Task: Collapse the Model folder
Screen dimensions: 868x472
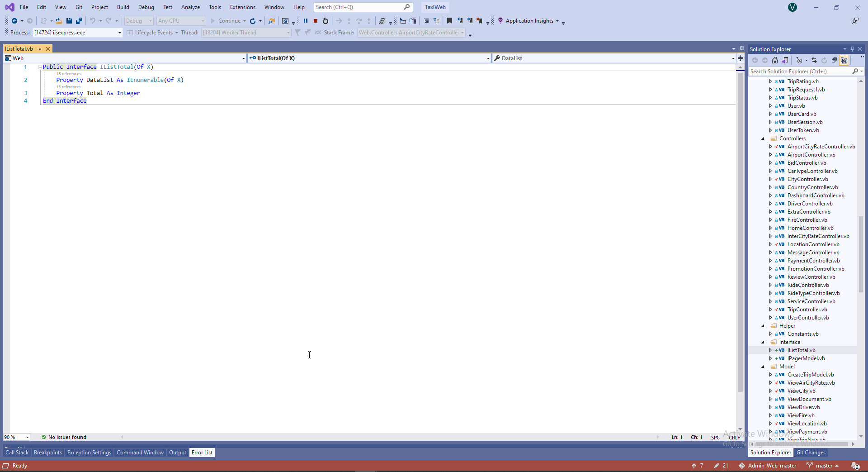Action: click(763, 367)
